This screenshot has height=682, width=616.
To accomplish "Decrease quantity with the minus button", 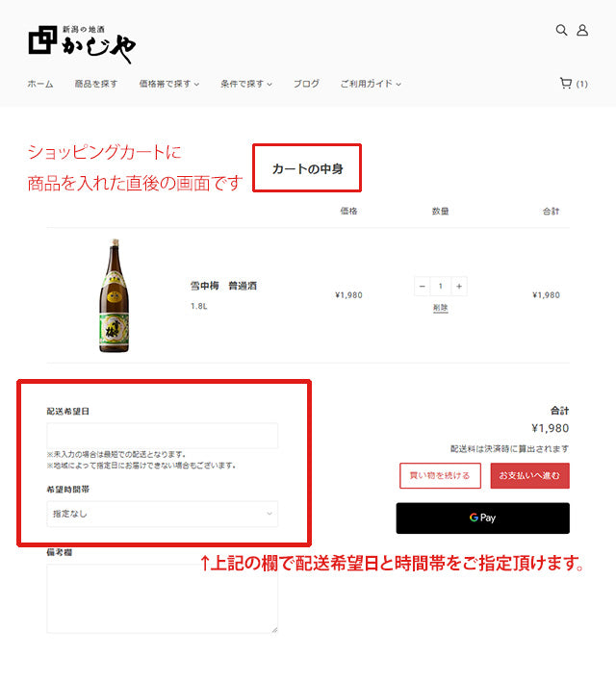I will pyautogui.click(x=423, y=287).
